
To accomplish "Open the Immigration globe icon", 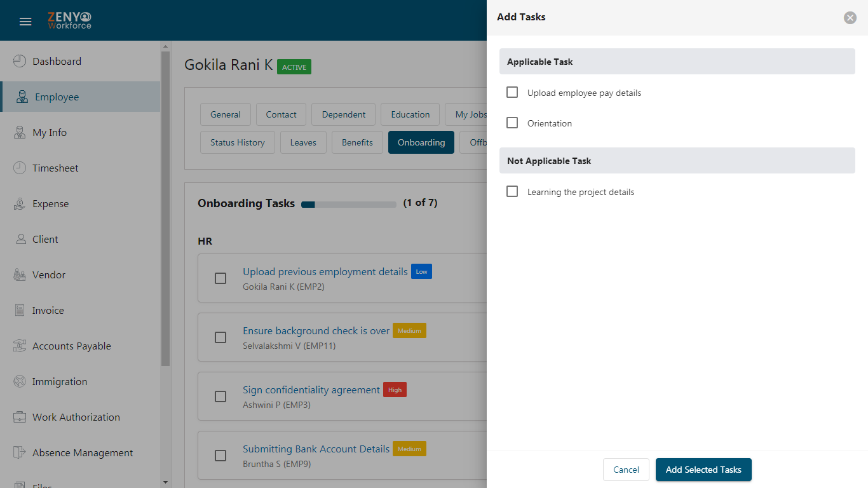I will 20,381.
